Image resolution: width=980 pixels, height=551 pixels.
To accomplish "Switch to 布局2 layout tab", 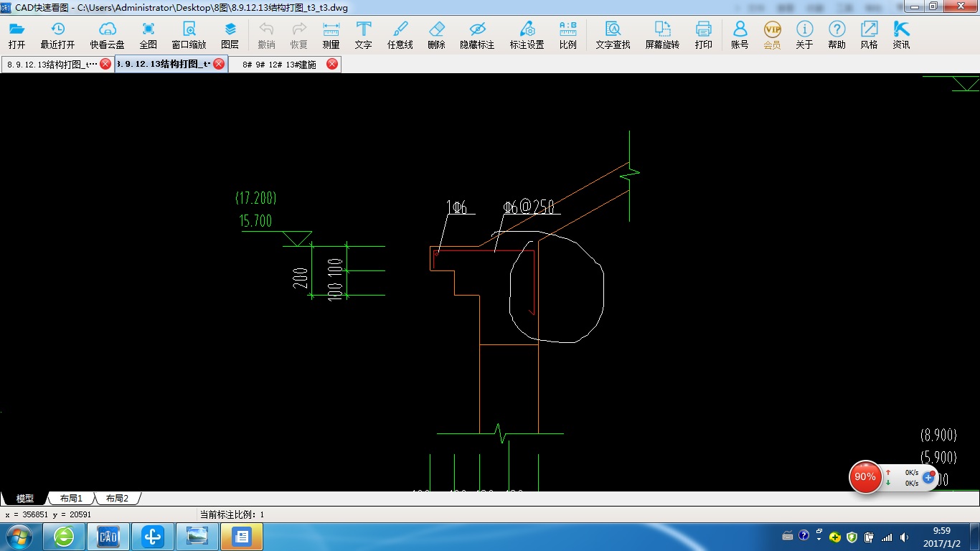I will [x=117, y=498].
